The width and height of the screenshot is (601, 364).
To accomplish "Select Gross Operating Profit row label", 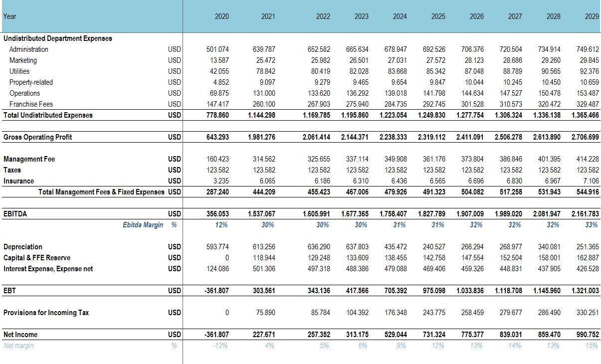I will click(38, 137).
